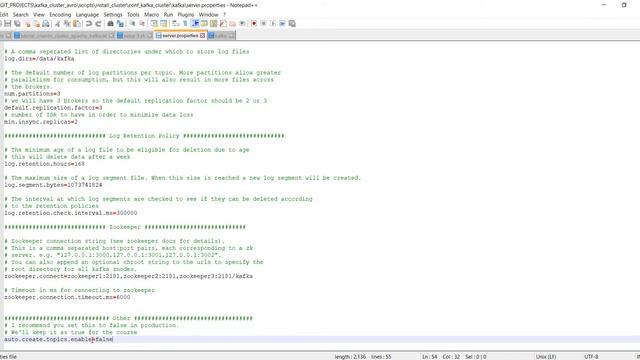Place cursor on auto.create.topics.enable=false line
Image resolution: width=640 pixels, height=360 pixels.
coord(58,339)
